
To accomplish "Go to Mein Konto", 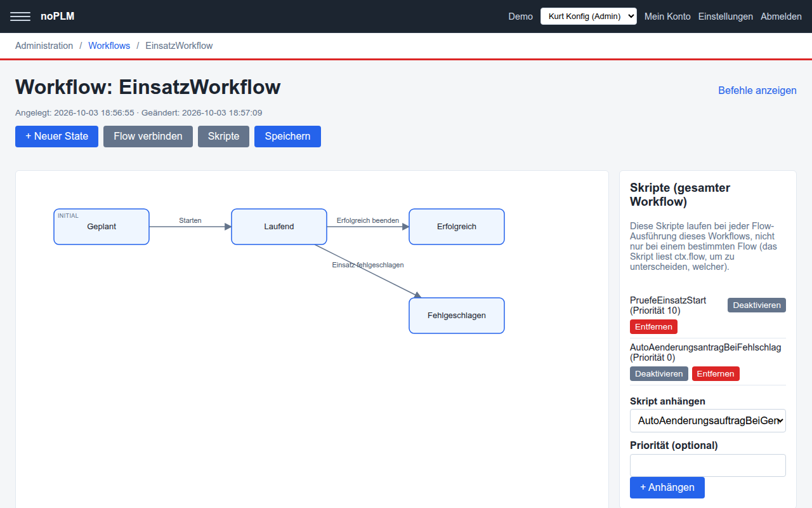I will (x=667, y=17).
